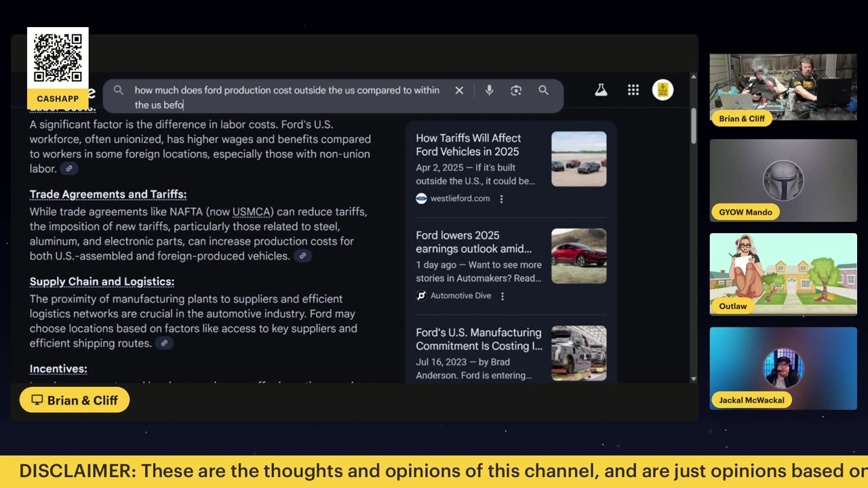This screenshot has width=868, height=488.
Task: Open Google Lens image search icon
Action: pyautogui.click(x=516, y=90)
